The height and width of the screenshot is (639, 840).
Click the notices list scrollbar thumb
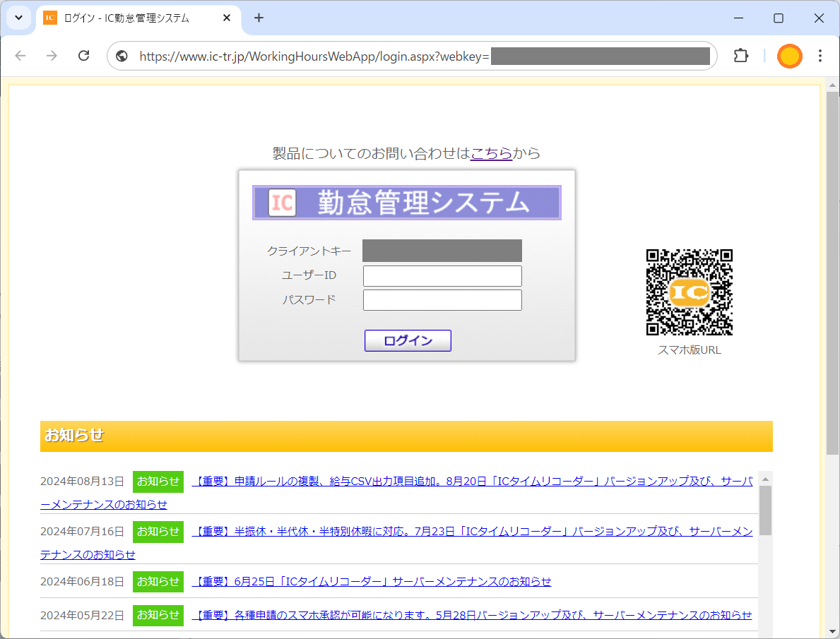766,510
